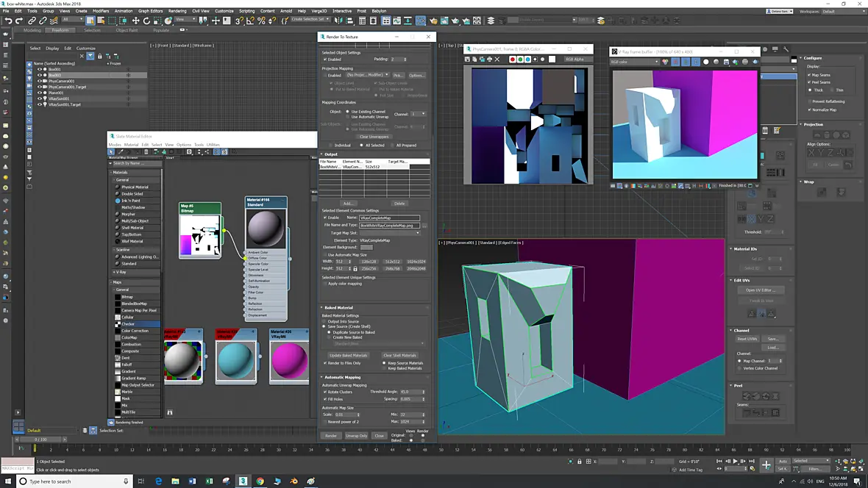Click the Update Baked Materials button
The width and height of the screenshot is (868, 488).
point(348,356)
